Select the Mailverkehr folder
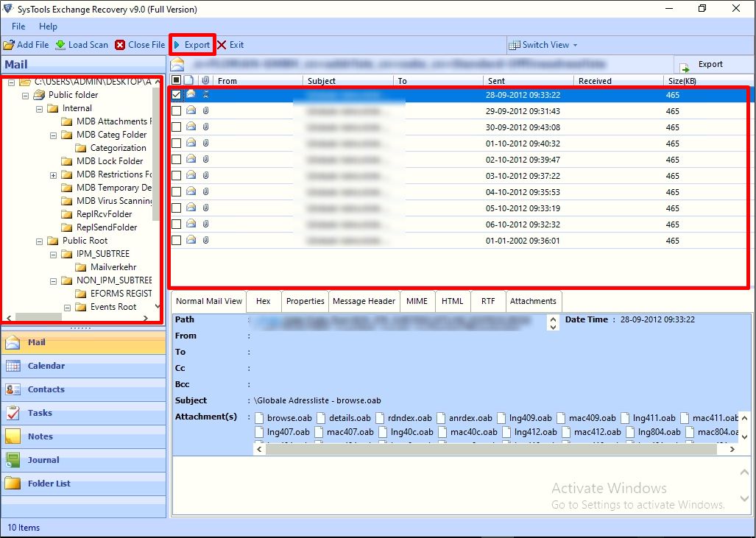The image size is (756, 538). coord(113,267)
